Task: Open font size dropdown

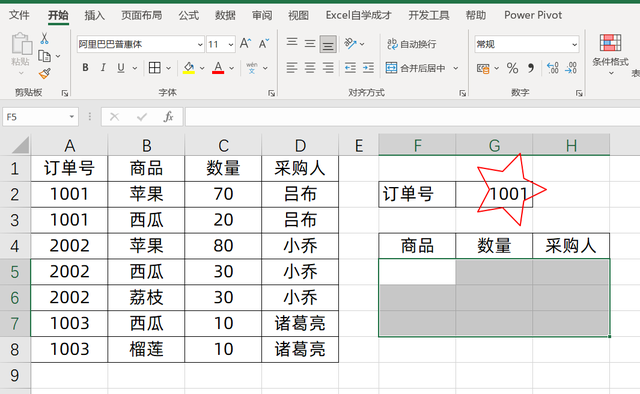Action: (231, 44)
